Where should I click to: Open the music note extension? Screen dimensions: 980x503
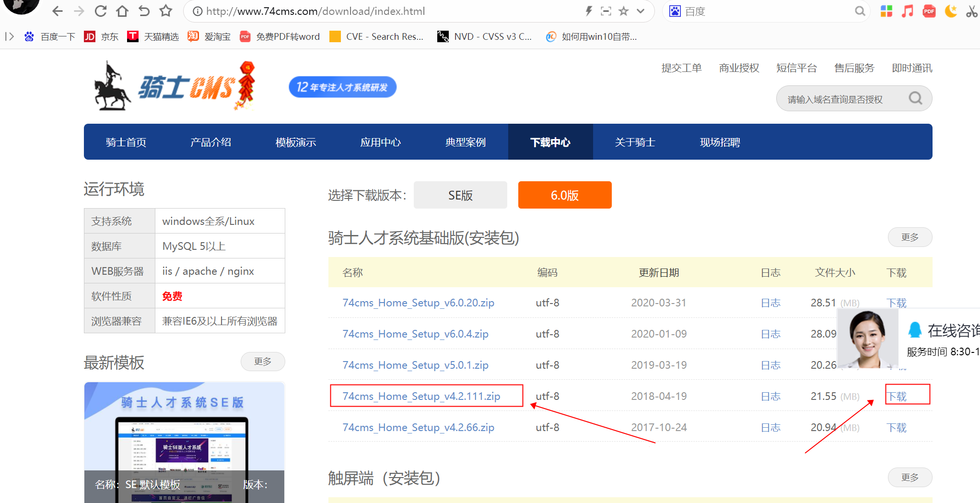click(907, 11)
